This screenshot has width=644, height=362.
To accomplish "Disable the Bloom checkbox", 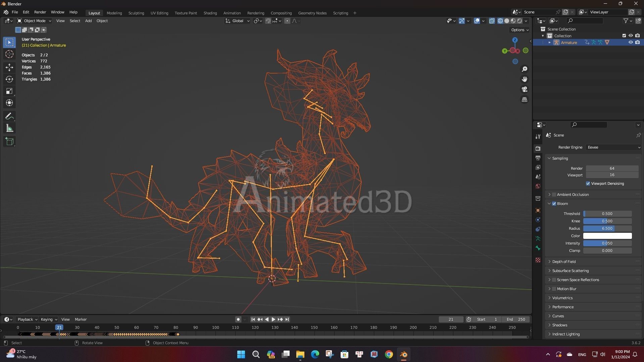I will click(554, 204).
